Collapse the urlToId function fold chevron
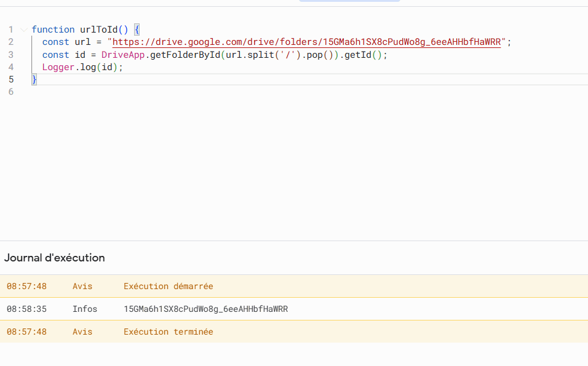588x366 pixels. point(23,30)
